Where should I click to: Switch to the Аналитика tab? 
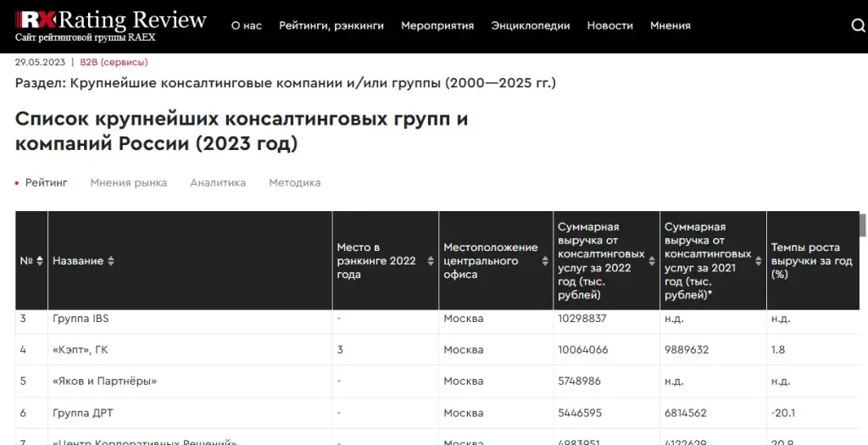218,182
